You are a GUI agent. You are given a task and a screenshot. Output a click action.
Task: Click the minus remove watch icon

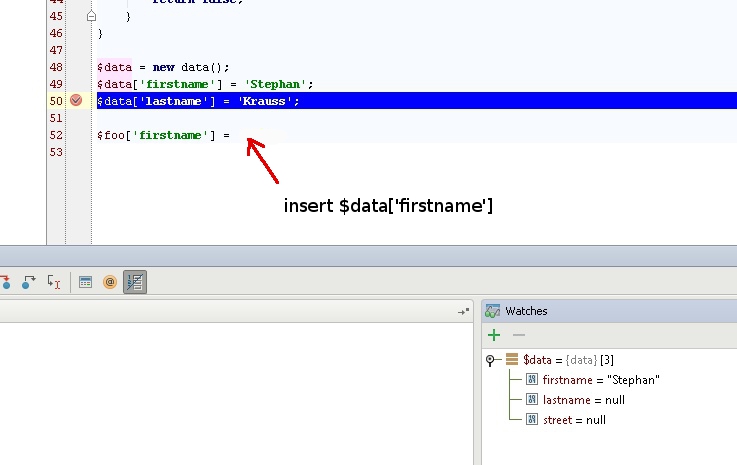click(519, 335)
